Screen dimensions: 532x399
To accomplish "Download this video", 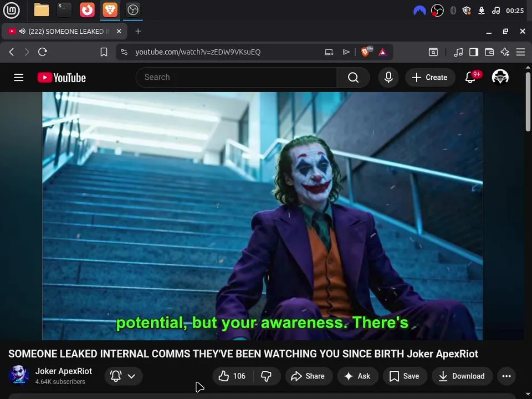I will click(x=462, y=376).
